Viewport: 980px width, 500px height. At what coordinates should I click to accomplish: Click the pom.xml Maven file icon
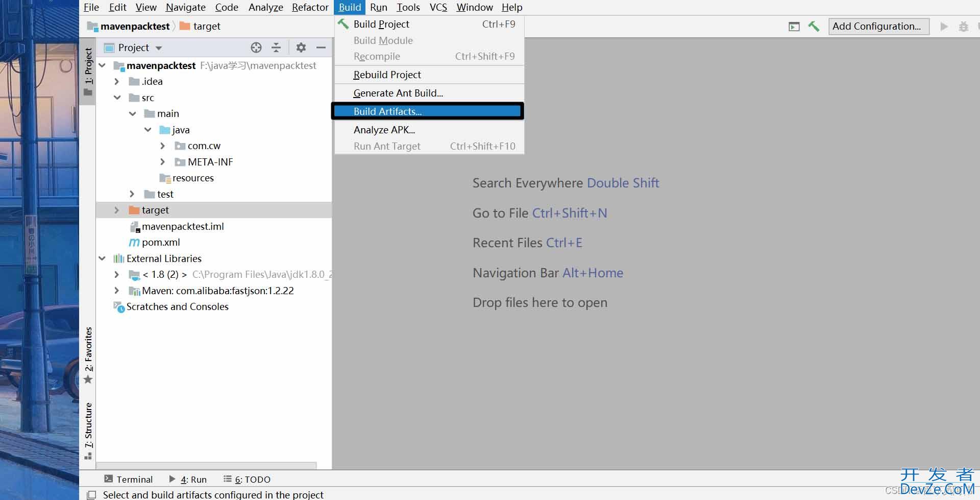pyautogui.click(x=134, y=243)
